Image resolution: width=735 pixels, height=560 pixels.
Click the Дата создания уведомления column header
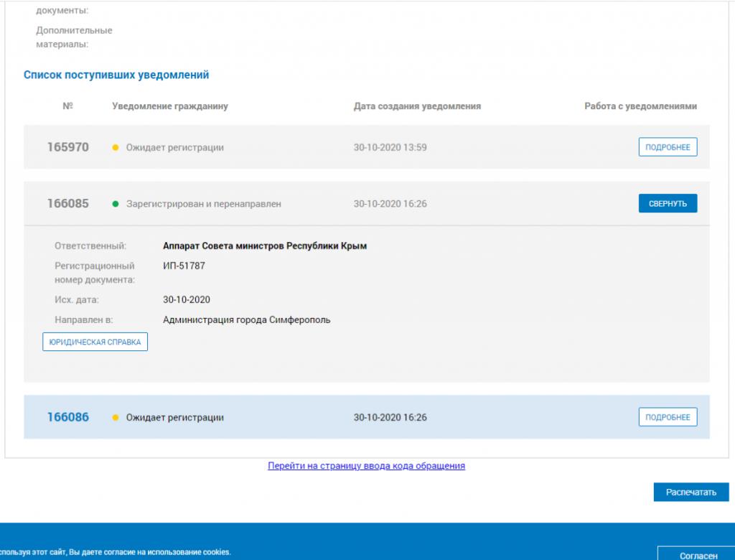pyautogui.click(x=417, y=106)
